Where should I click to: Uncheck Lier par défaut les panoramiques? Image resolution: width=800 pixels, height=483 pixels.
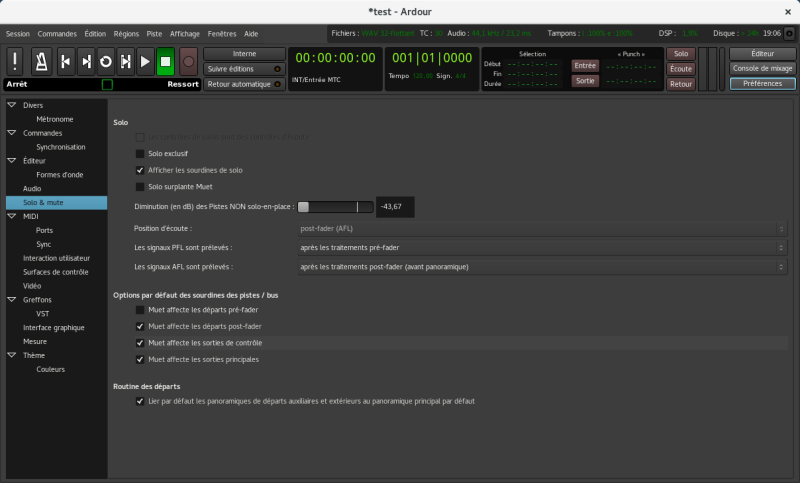pos(140,401)
